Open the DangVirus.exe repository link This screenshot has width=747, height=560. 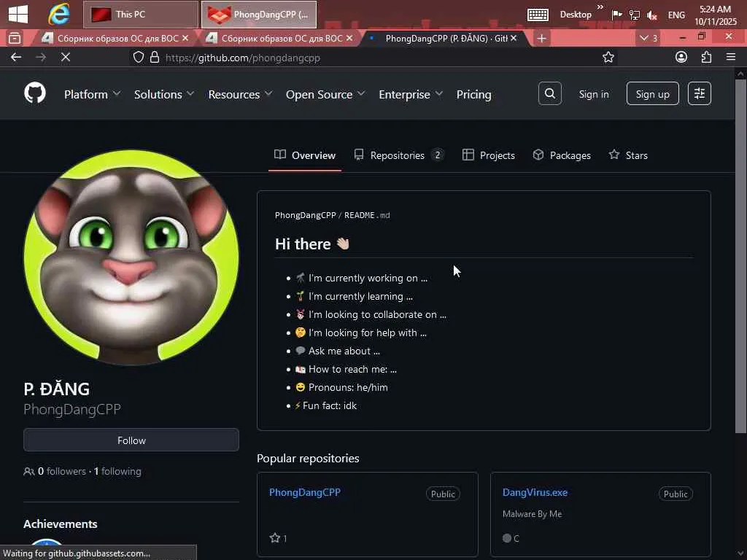coord(535,492)
